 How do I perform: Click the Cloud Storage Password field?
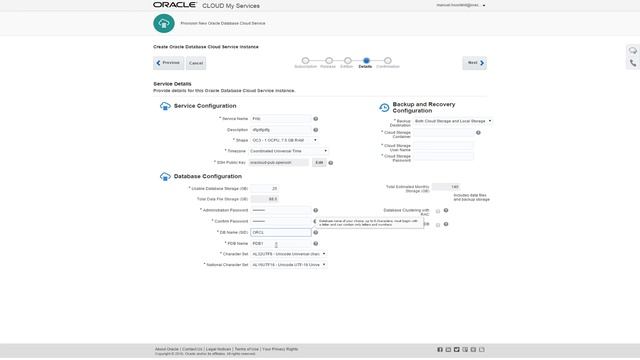(443, 156)
